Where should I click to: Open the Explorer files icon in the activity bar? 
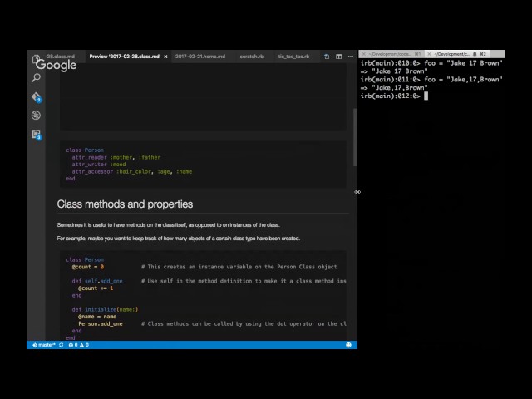point(35,59)
